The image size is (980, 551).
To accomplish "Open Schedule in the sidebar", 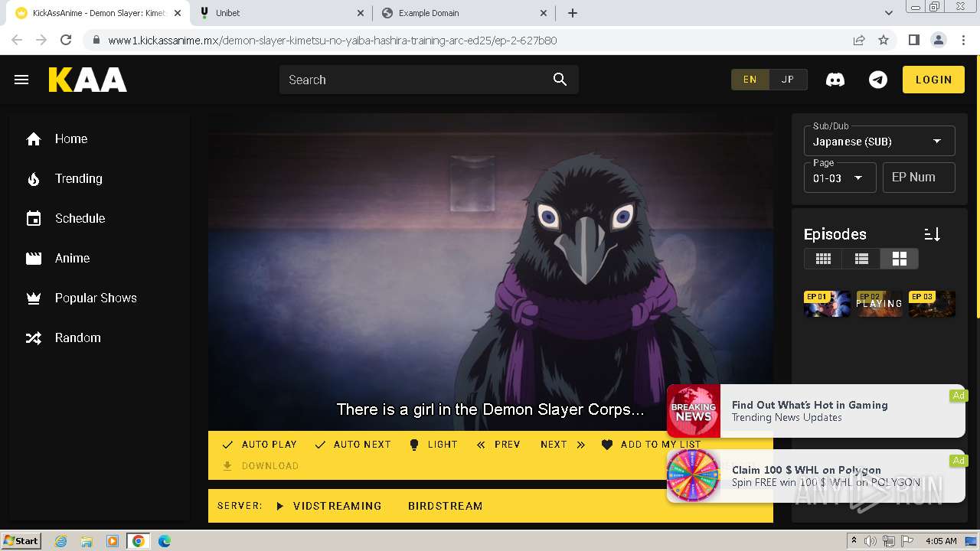I will click(80, 219).
